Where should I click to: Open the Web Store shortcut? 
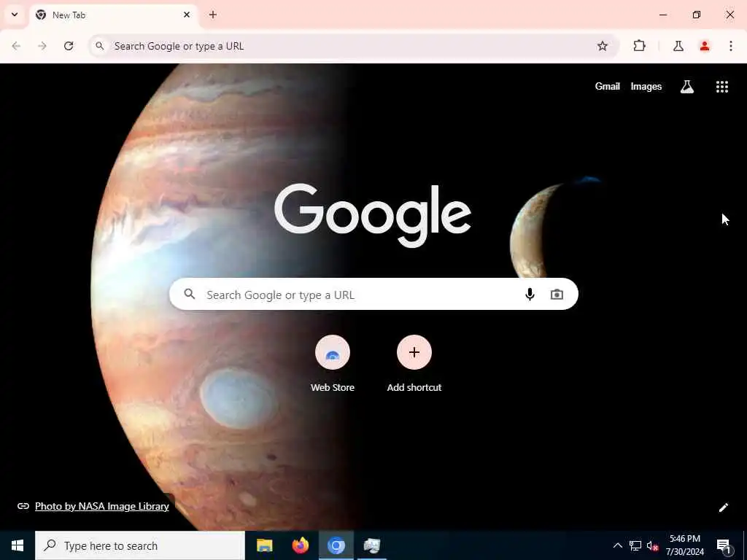[x=333, y=364]
